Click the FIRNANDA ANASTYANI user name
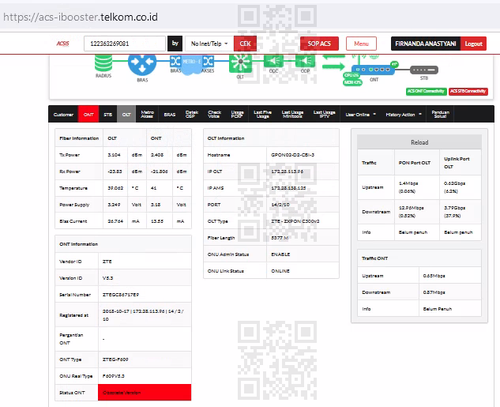 (426, 44)
